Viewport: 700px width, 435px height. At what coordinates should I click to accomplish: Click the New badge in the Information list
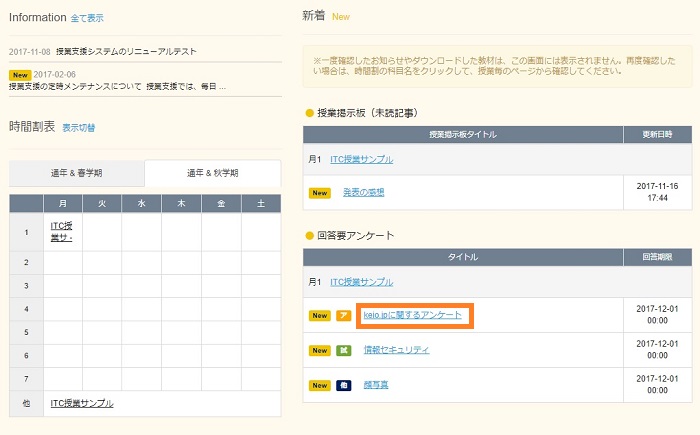pos(19,74)
